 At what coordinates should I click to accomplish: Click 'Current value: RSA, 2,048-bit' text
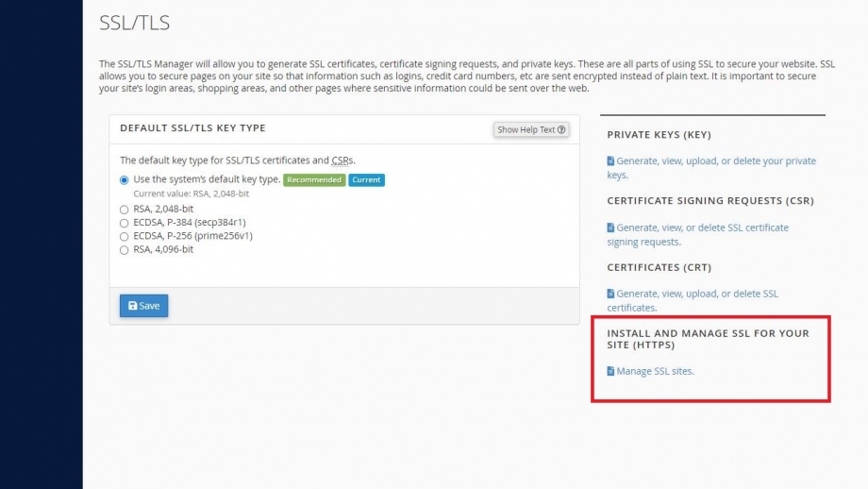click(x=191, y=194)
